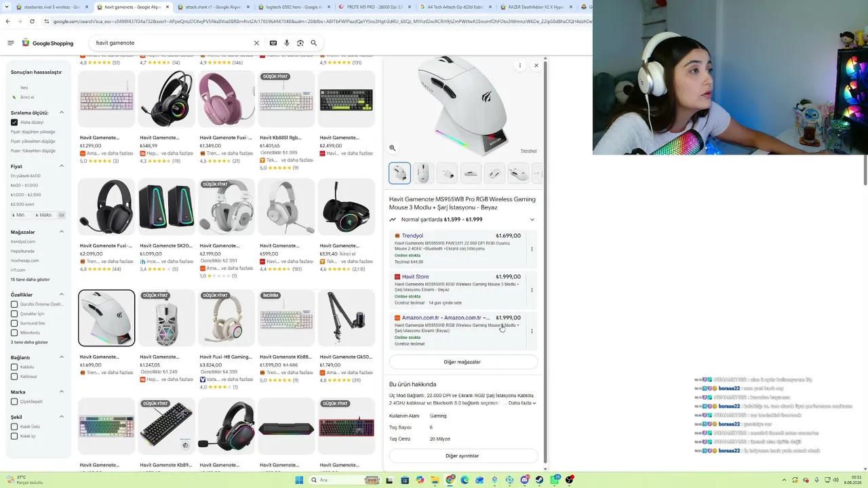Open WhatsApp from the taskbar
This screenshot has height=488, width=868.
555,480
